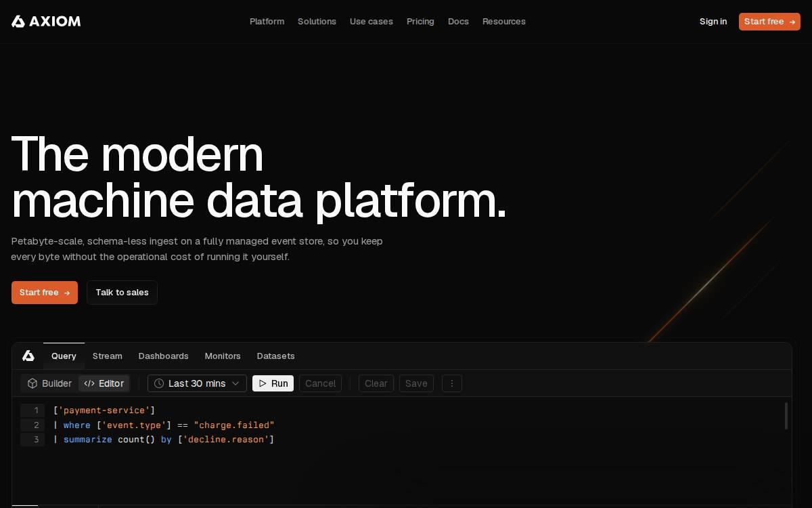Open the Resources navigation menu

click(504, 22)
